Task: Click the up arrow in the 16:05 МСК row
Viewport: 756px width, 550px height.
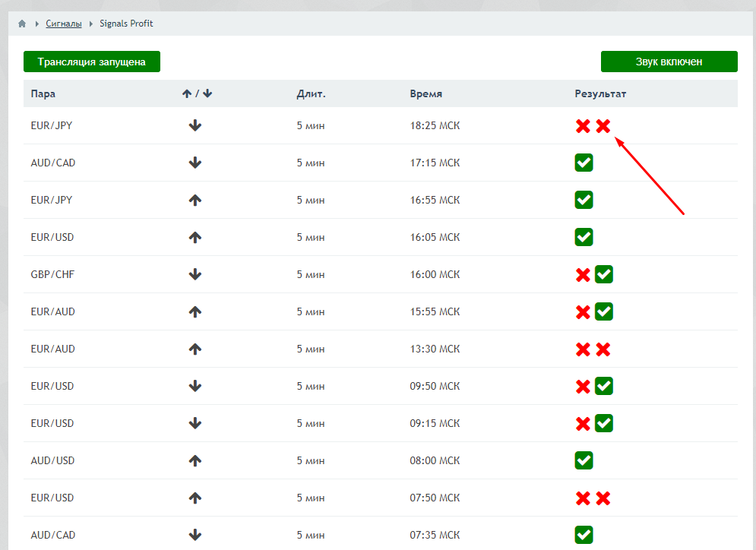Action: 195,237
